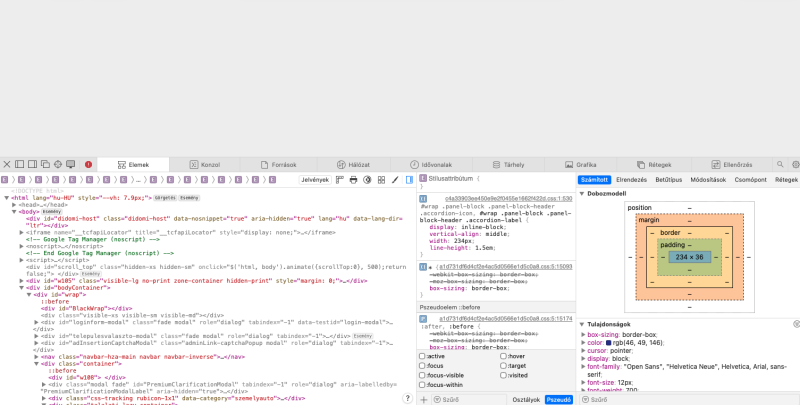The width and height of the screenshot is (800, 405).
Task: Toggle the Pszeudó button off
Action: pyautogui.click(x=559, y=400)
